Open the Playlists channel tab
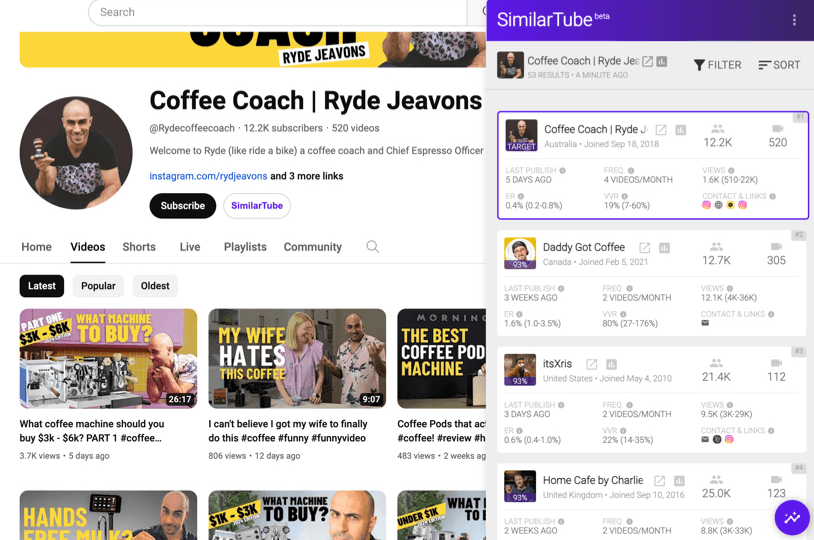 pos(245,247)
